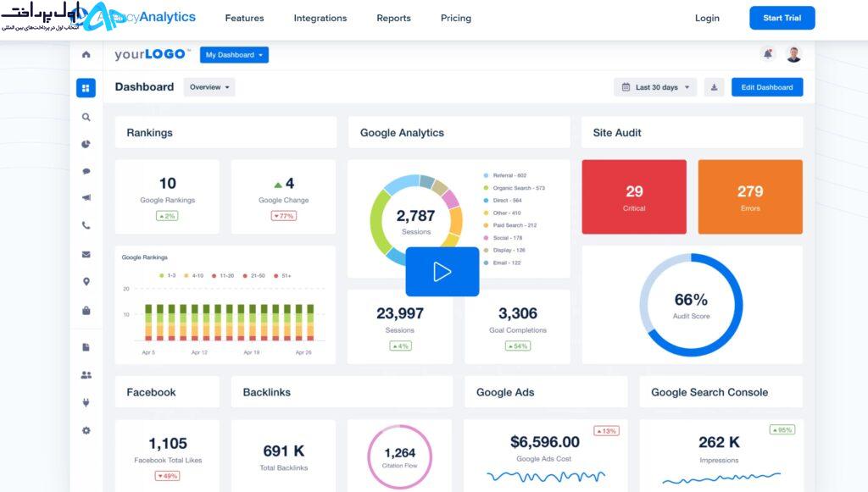
Task: Open the home icon in sidebar
Action: [x=86, y=54]
